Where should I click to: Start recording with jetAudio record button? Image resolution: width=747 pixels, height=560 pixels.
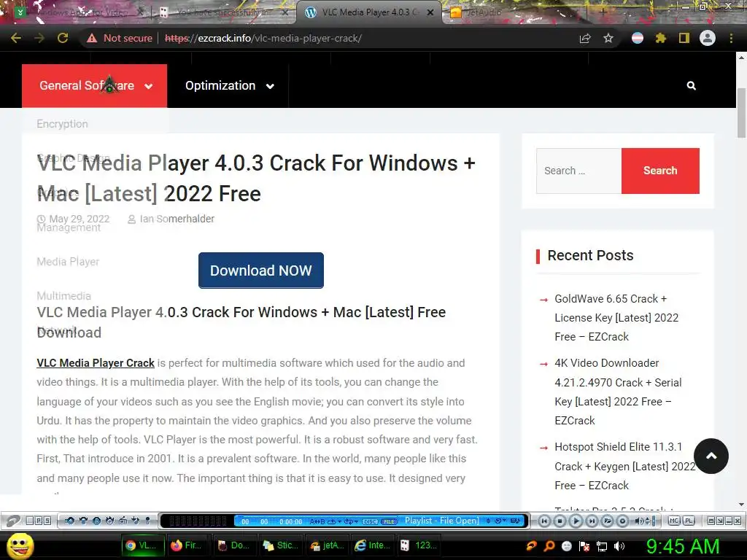(622, 521)
